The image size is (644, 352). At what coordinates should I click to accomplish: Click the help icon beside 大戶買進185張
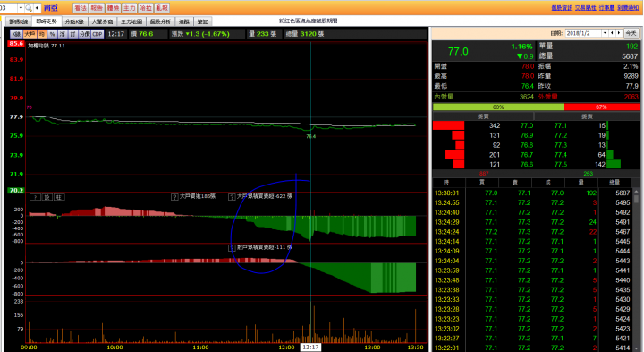(174, 197)
